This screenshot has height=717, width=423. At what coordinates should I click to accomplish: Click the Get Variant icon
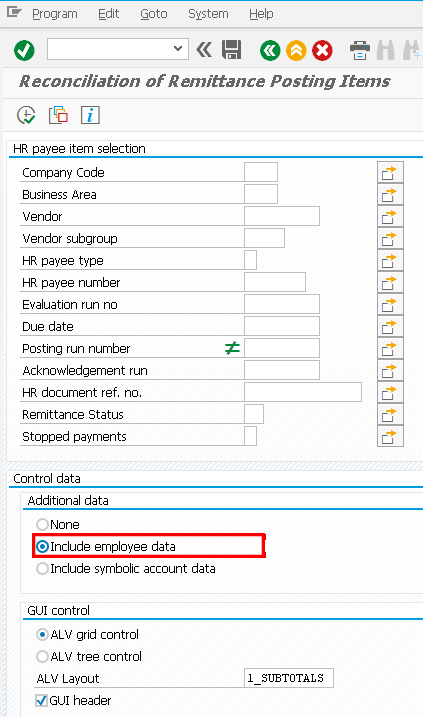(x=59, y=115)
